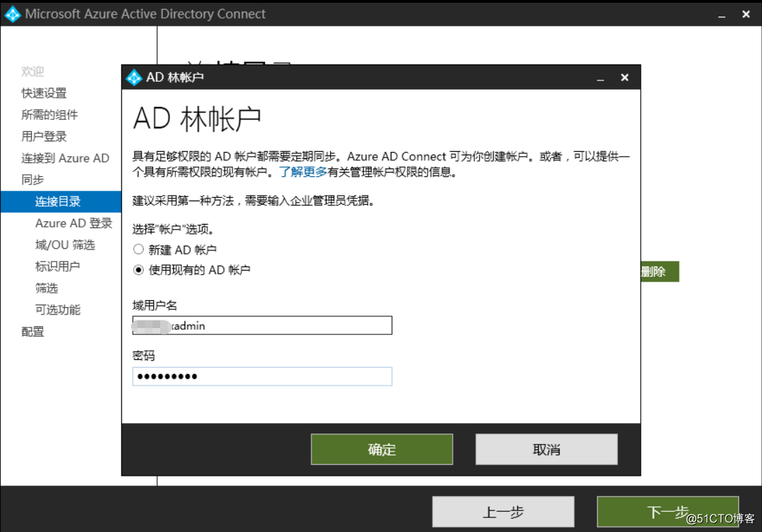762x532 pixels.
Task: Open the 所需的组件 sidebar step
Action: [49, 114]
